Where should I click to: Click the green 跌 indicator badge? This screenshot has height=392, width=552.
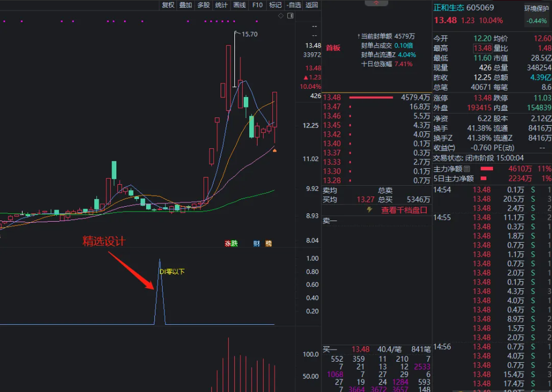tap(234, 243)
